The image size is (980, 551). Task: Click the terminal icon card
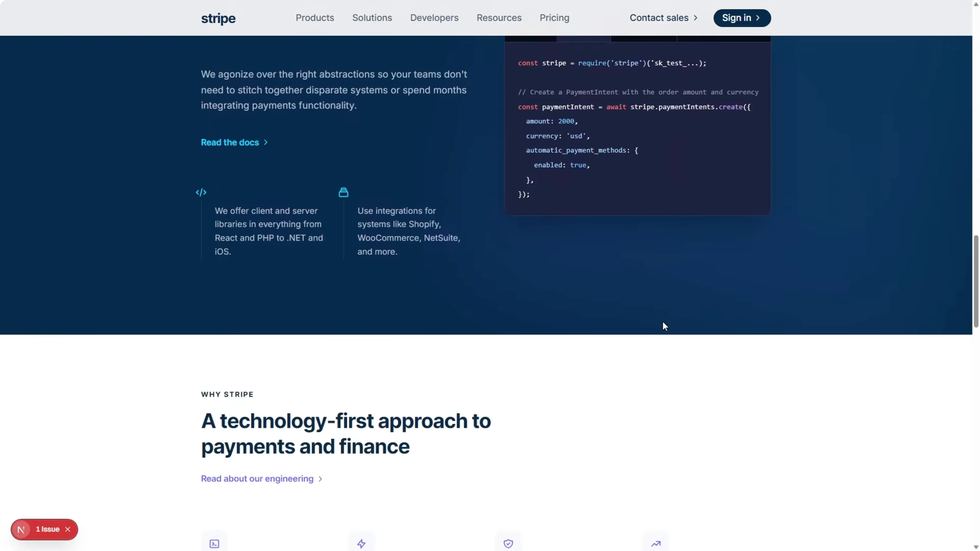214,543
